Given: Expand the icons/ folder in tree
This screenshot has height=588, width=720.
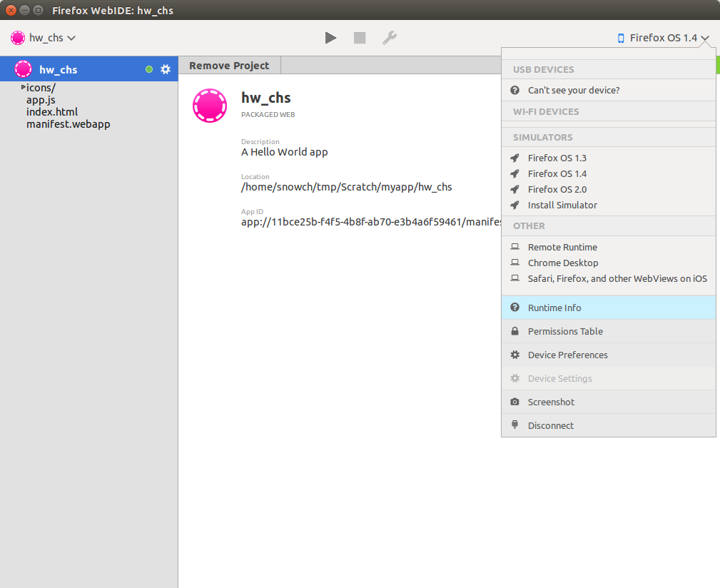Looking at the screenshot, I should [x=24, y=87].
